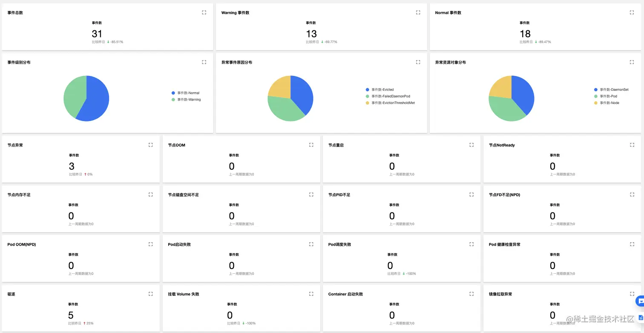This screenshot has width=644, height=333.
Task: Open the blue document floating button
Action: tap(641, 318)
